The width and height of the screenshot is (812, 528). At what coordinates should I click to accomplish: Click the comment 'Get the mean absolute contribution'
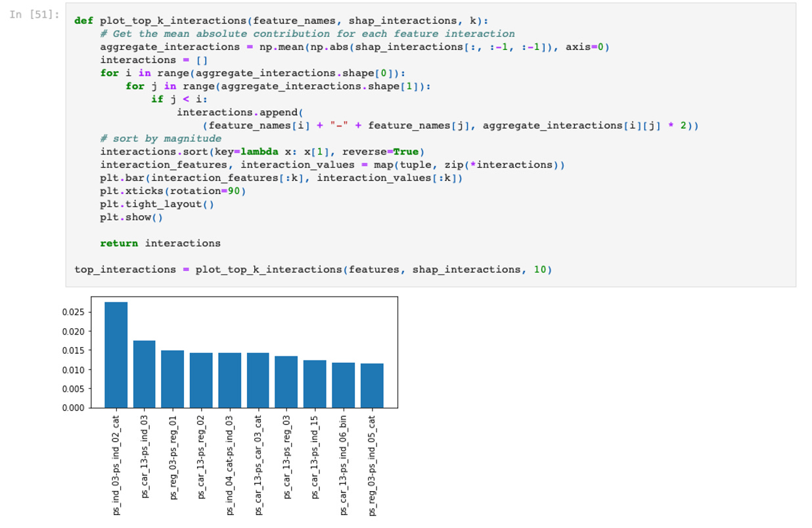(x=307, y=34)
